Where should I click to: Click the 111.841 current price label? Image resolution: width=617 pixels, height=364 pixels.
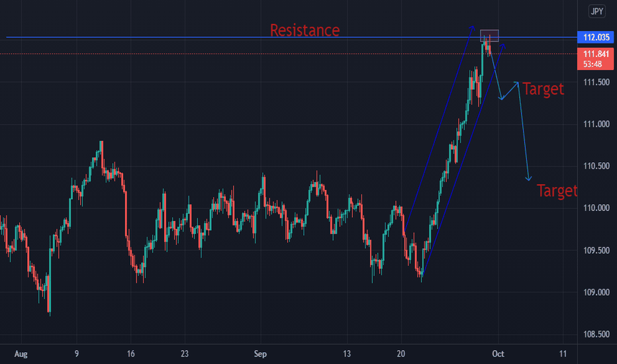(x=596, y=54)
